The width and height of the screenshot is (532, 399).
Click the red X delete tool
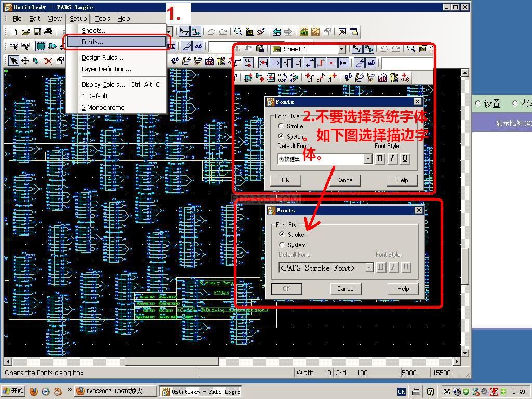pos(48,61)
